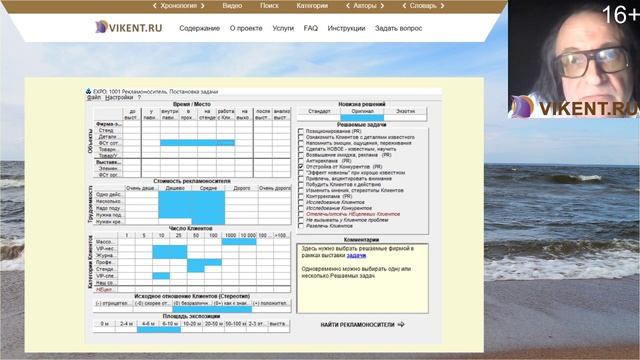Image resolution: width=640 pixels, height=360 pixels.
Task: Open Видео in the top navigation bar
Action: click(x=232, y=6)
